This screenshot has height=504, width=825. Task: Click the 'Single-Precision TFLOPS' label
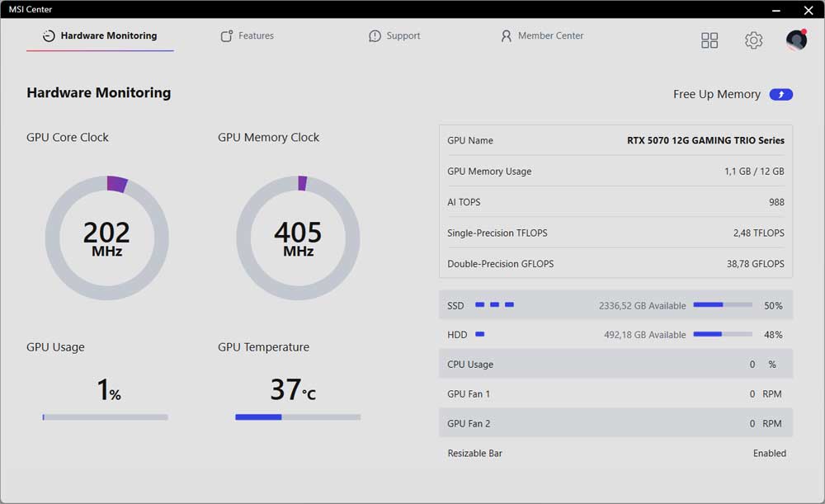pos(497,233)
